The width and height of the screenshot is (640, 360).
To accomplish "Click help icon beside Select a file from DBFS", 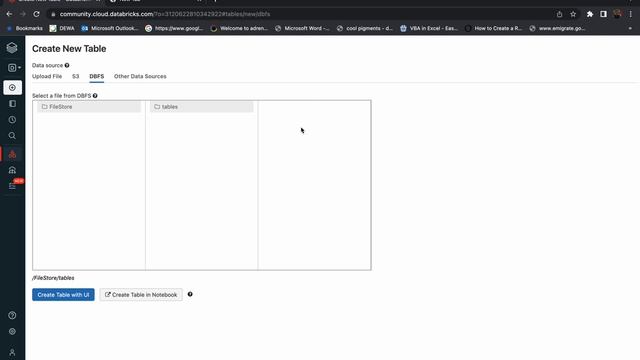I will [x=95, y=96].
